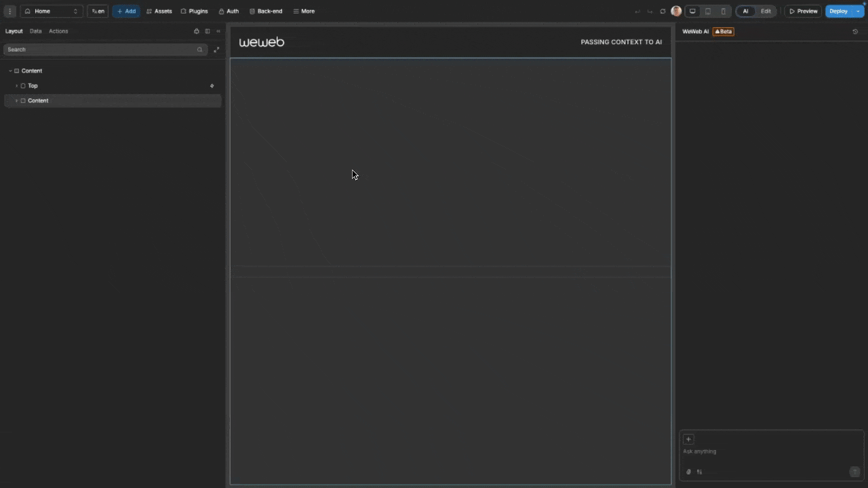Open the Deploy dropdown arrow

857,11
